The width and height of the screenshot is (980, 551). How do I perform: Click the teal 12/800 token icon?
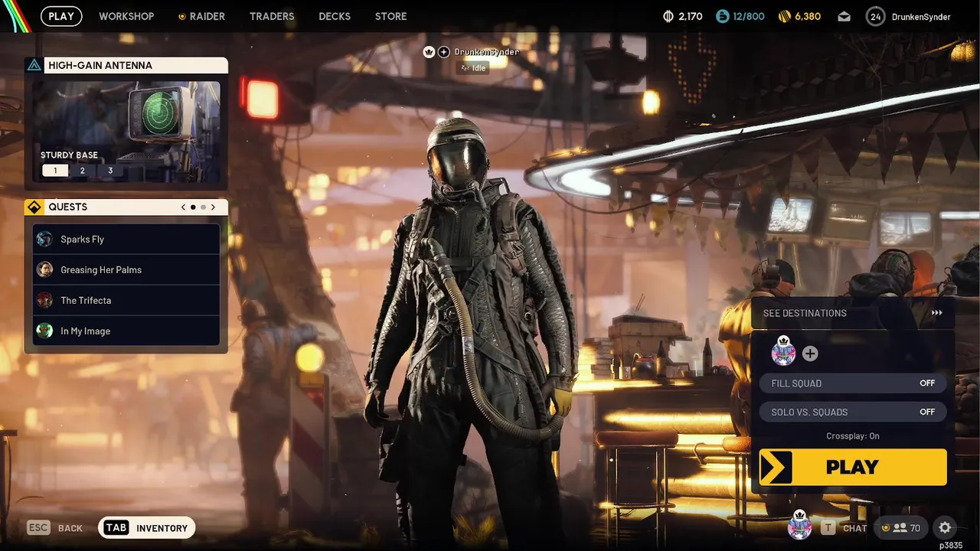click(723, 16)
